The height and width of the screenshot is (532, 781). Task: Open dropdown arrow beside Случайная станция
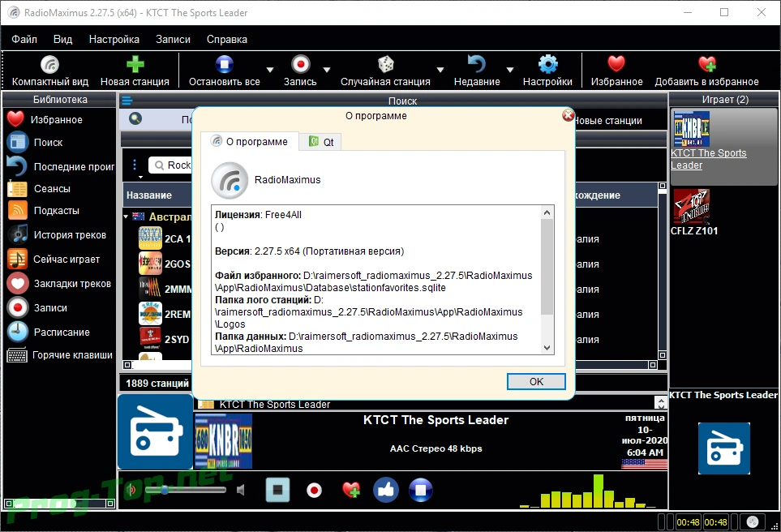[x=440, y=71]
